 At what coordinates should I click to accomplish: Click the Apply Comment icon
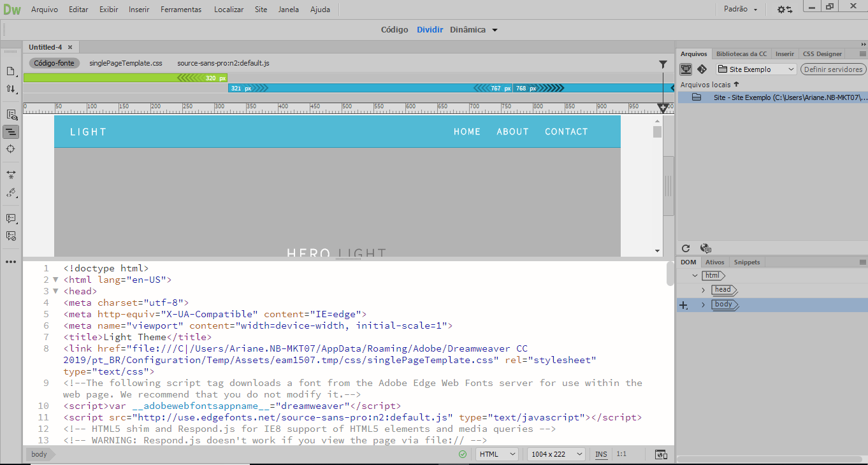point(11,218)
